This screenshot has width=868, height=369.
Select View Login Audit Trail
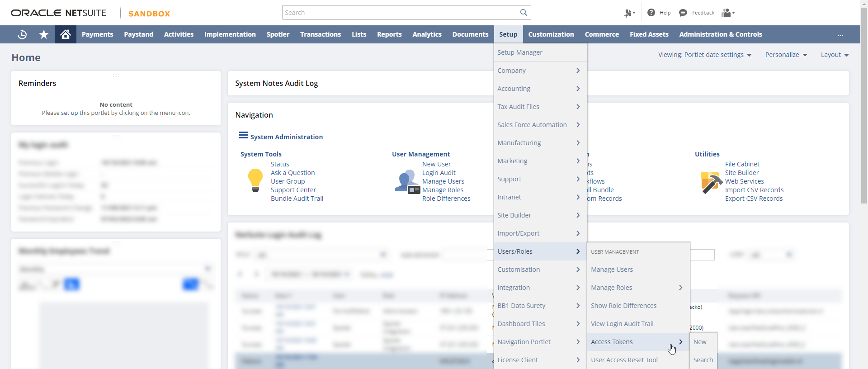[638, 324]
